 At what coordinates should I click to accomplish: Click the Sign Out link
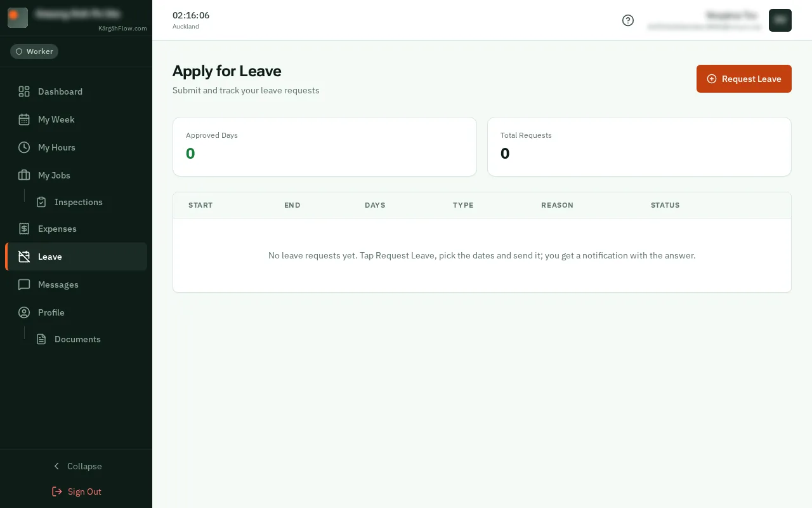(x=76, y=491)
